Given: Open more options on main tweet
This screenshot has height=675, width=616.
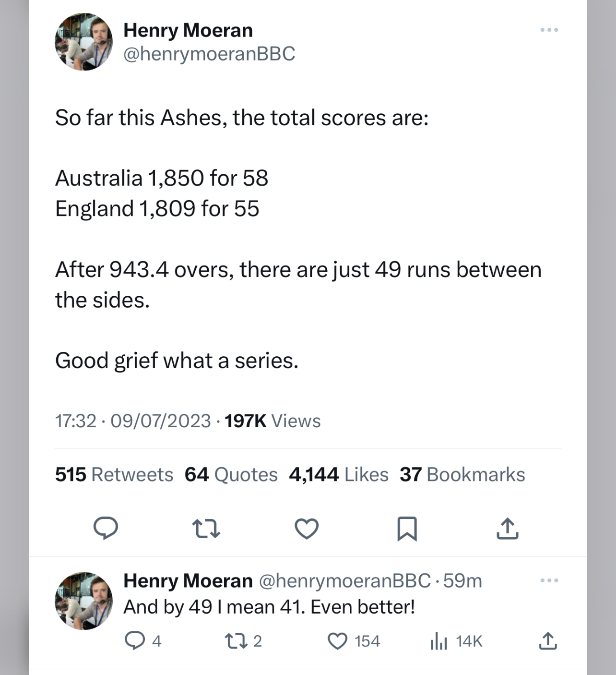Looking at the screenshot, I should pyautogui.click(x=549, y=30).
